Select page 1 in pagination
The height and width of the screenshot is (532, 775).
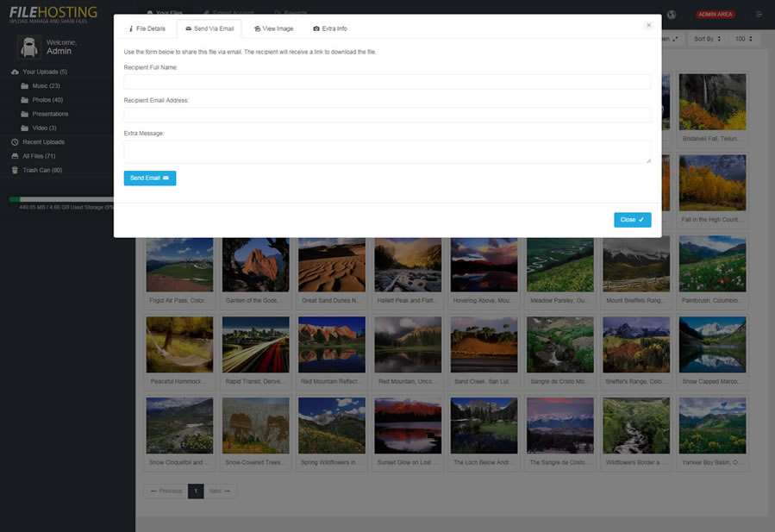[x=196, y=491]
